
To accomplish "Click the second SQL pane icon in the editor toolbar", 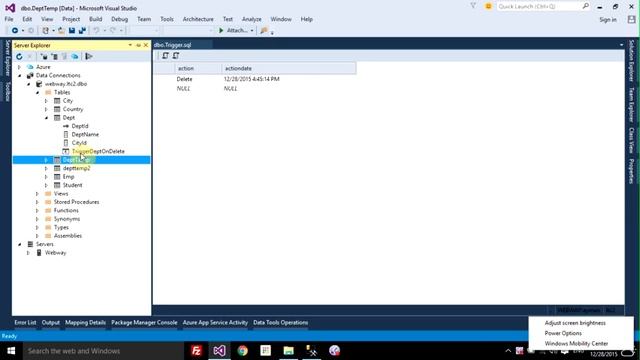I will [x=176, y=56].
